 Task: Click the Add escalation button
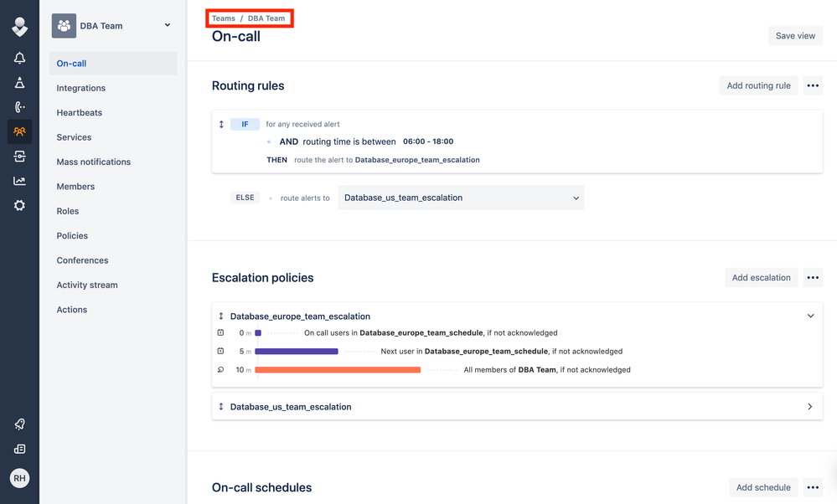click(x=761, y=277)
